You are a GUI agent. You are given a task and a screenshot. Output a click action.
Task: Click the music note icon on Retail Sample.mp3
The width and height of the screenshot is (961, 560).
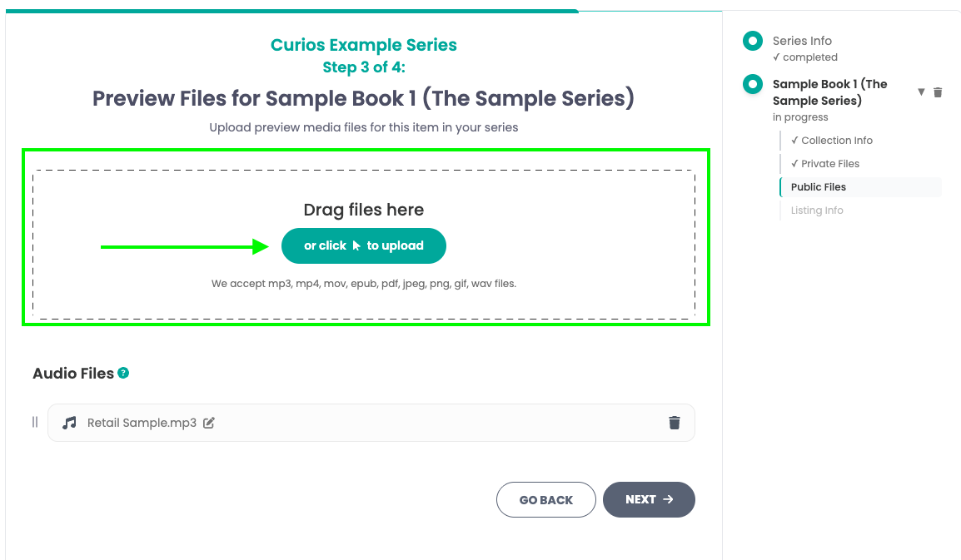tap(70, 423)
